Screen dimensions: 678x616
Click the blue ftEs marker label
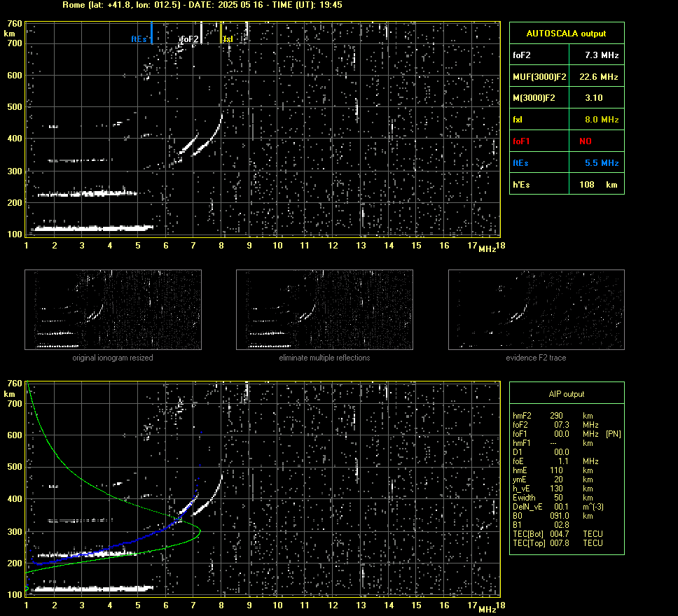[x=139, y=39]
